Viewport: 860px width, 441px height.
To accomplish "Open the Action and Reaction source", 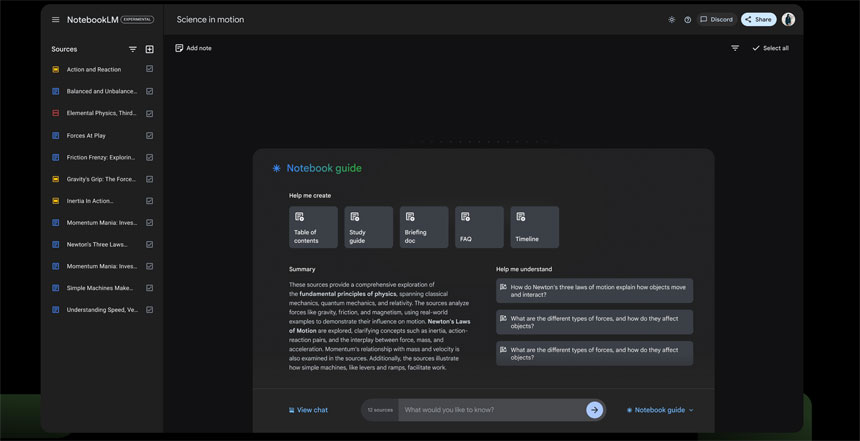I will click(94, 70).
